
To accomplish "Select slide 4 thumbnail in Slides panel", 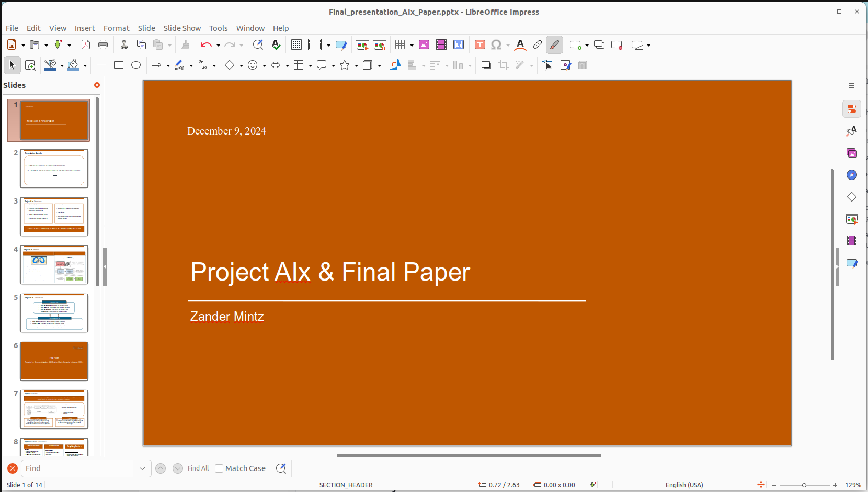I will click(54, 265).
